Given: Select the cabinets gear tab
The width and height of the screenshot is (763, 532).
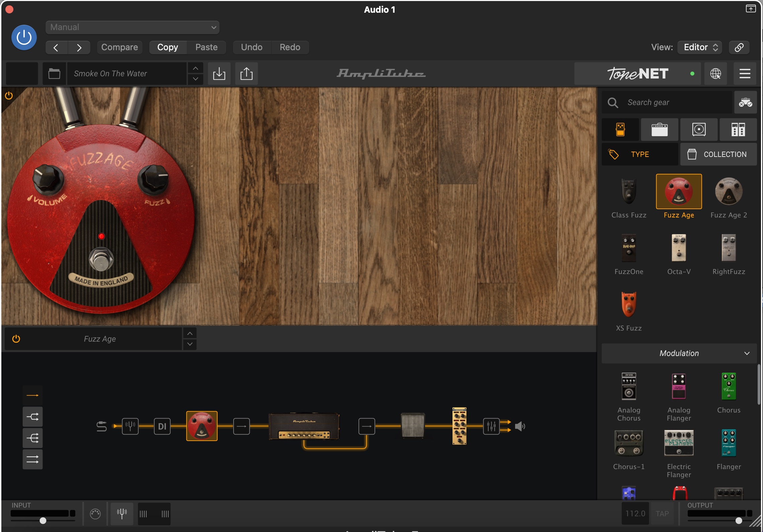Looking at the screenshot, I should click(699, 129).
